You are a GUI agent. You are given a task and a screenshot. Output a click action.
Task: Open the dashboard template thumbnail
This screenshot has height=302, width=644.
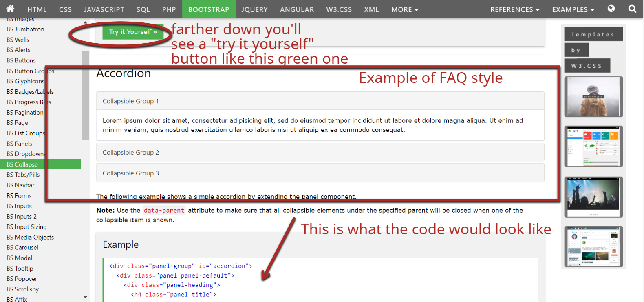pyautogui.click(x=593, y=146)
